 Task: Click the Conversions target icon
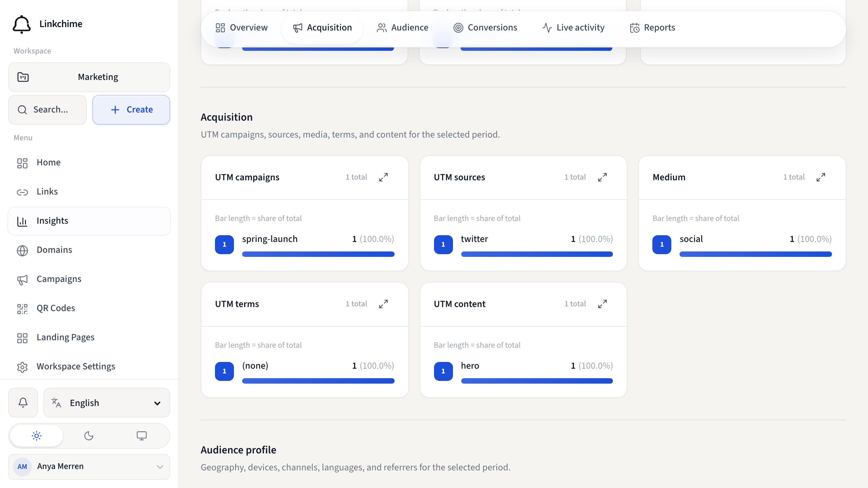pyautogui.click(x=458, y=28)
